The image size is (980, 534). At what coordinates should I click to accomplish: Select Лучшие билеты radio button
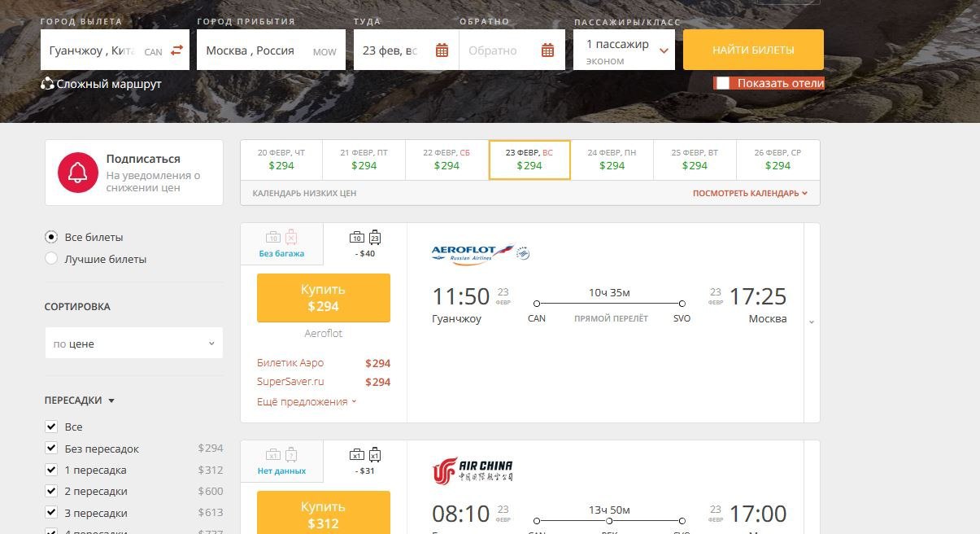coord(51,259)
